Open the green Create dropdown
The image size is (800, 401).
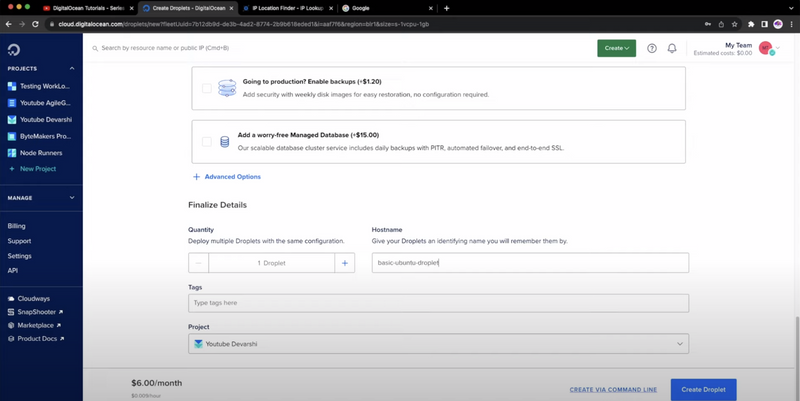pos(616,48)
